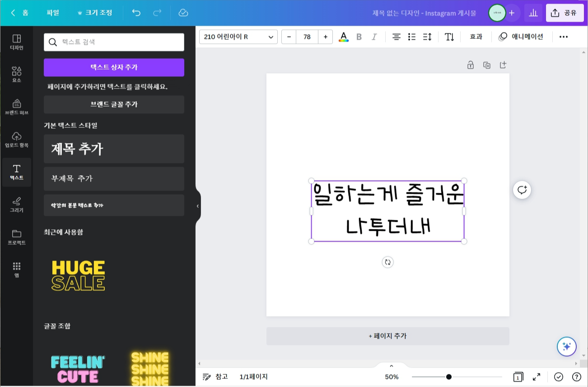Toggle italic formatting
Image resolution: width=588 pixels, height=387 pixels.
374,37
